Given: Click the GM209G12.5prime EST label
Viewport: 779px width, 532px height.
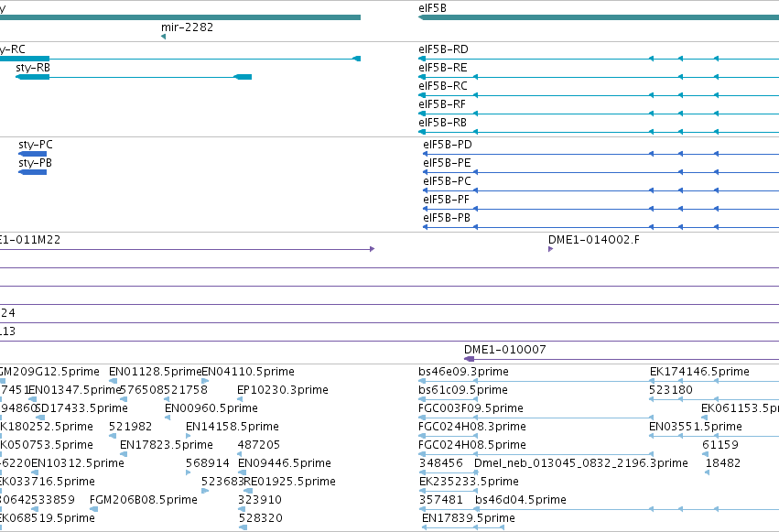Looking at the screenshot, I should coord(49,372).
